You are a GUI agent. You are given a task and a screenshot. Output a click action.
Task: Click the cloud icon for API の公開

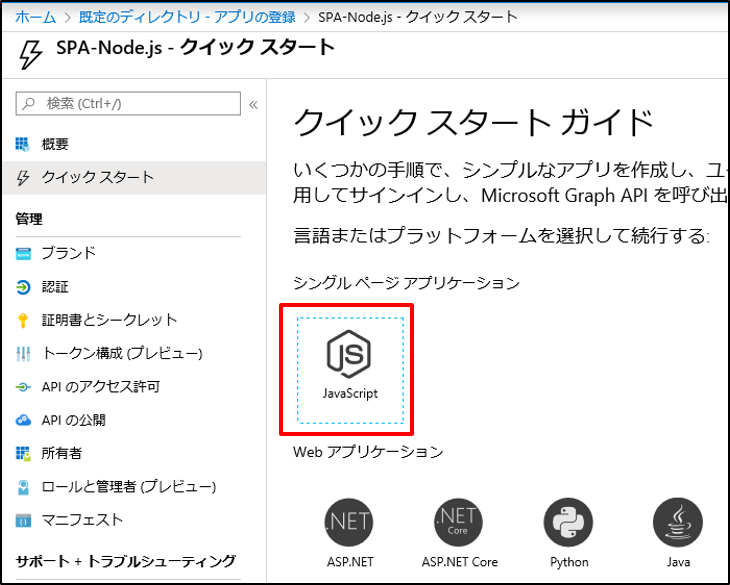(x=23, y=420)
